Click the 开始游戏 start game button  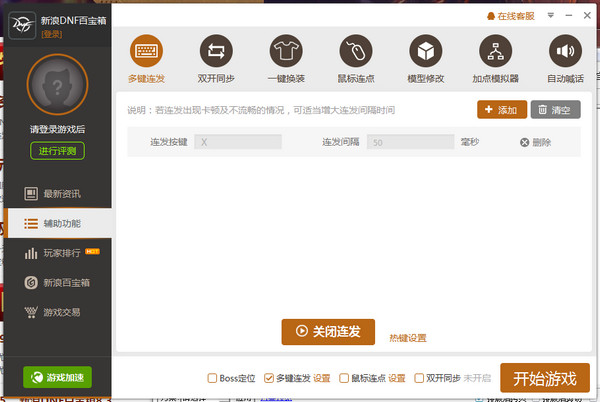[545, 378]
